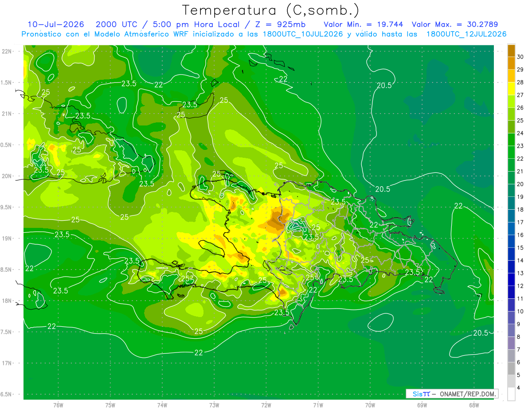532x411 pixels.
Task: Click color scale label '10'
Action: (520, 311)
